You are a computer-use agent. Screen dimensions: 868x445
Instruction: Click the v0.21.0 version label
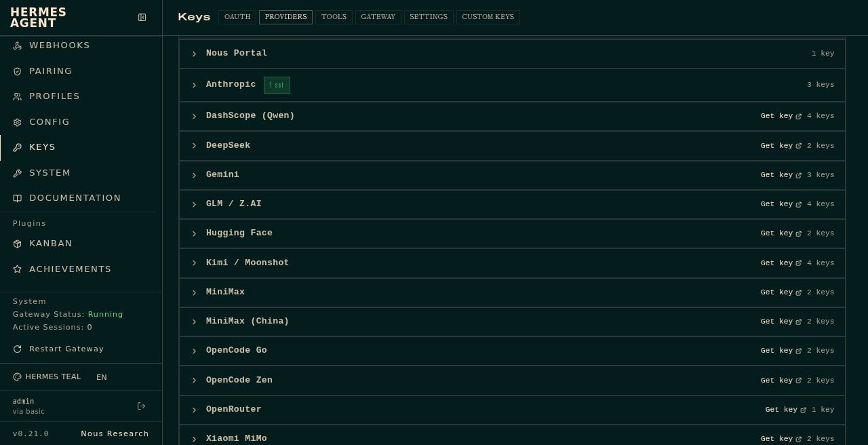31,434
